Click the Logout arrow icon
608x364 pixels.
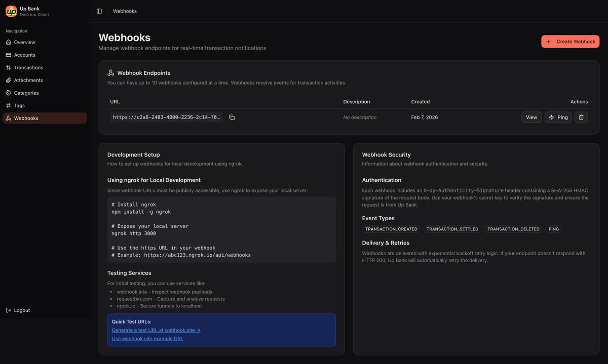[8, 310]
